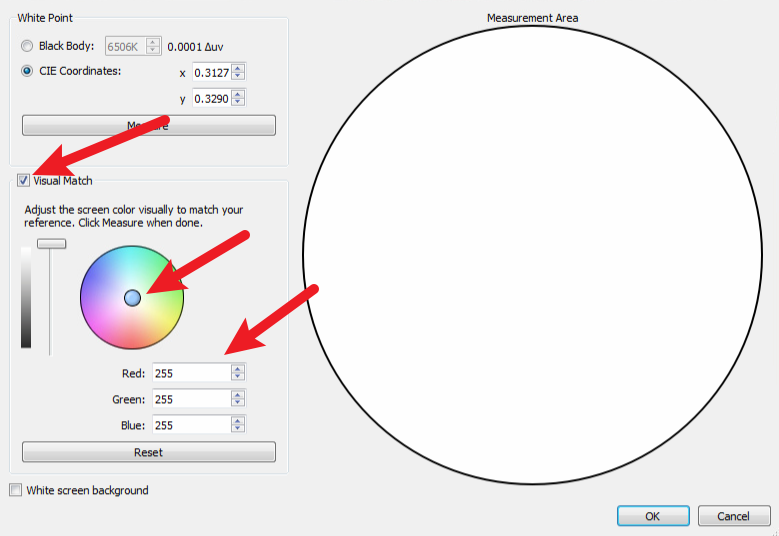This screenshot has width=779, height=536.
Task: Decrease Red value with down arrow
Action: pyautogui.click(x=238, y=377)
